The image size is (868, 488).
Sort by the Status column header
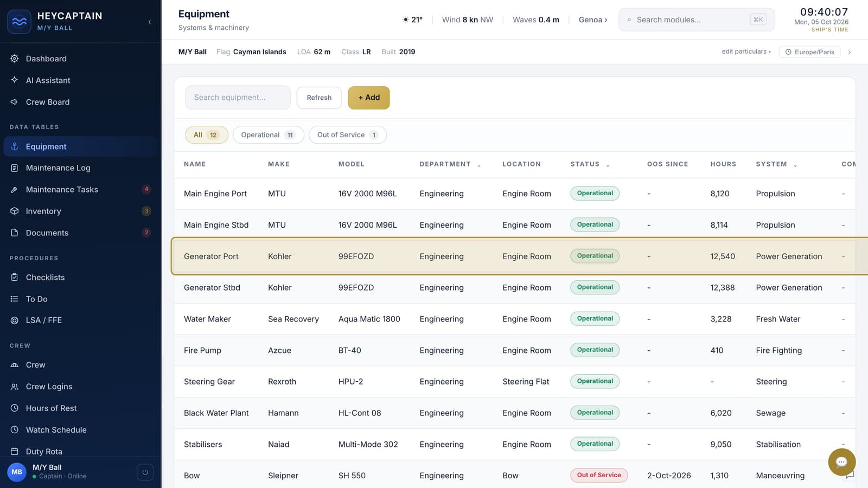pos(590,164)
